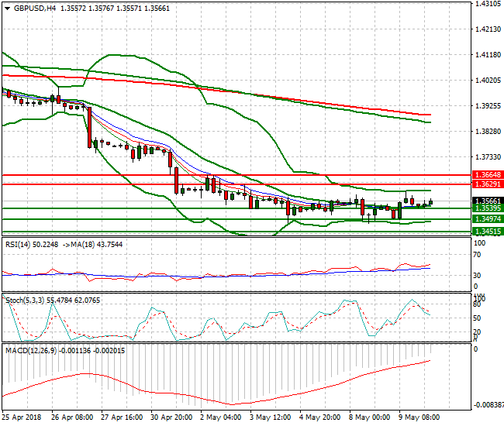Click the chart menu arrow beside GBPUSD,H4
Screen dimensions: 504x426
point(8,9)
